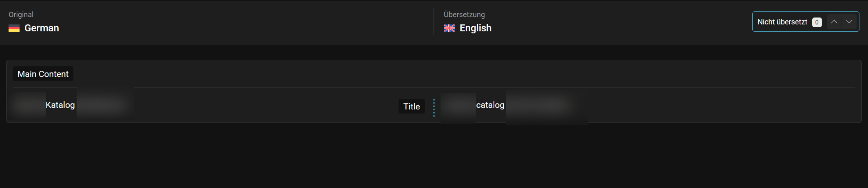This screenshot has width=868, height=188.
Task: Jump to next untranslated item with down chevron
Action: tap(849, 22)
